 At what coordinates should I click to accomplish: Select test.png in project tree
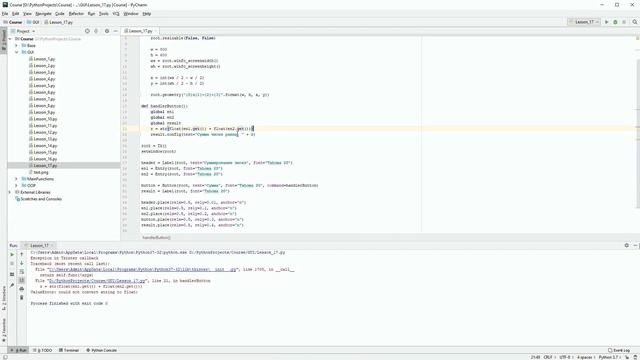pyautogui.click(x=38, y=172)
